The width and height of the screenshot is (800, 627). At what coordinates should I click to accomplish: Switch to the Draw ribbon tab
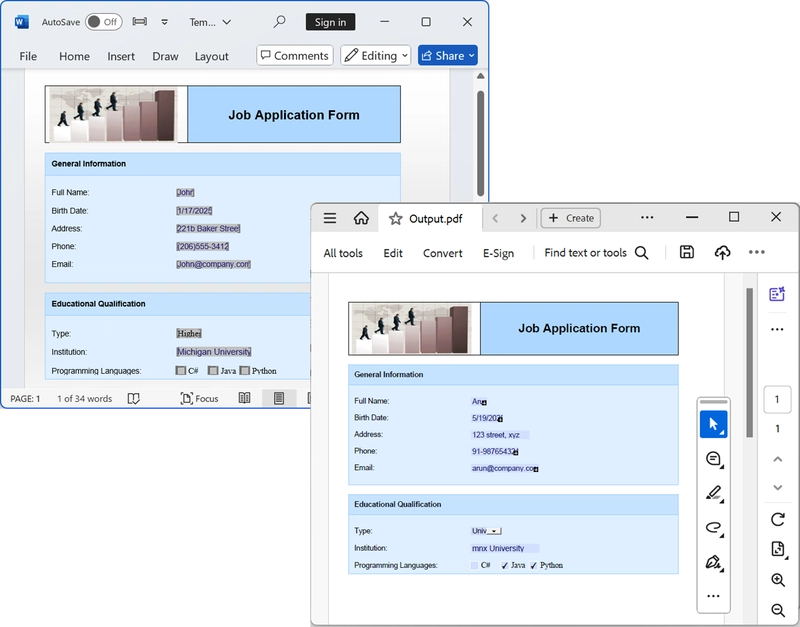click(x=165, y=56)
